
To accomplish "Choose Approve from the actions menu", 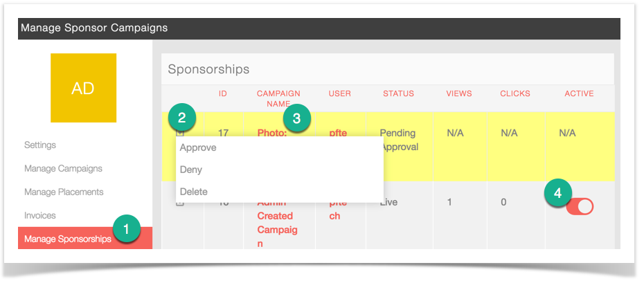I will (198, 147).
